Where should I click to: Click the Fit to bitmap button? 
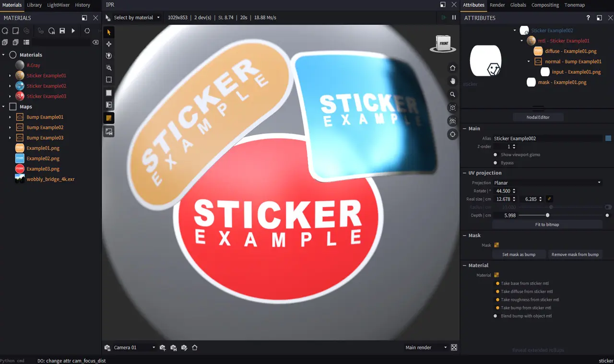[x=547, y=224]
